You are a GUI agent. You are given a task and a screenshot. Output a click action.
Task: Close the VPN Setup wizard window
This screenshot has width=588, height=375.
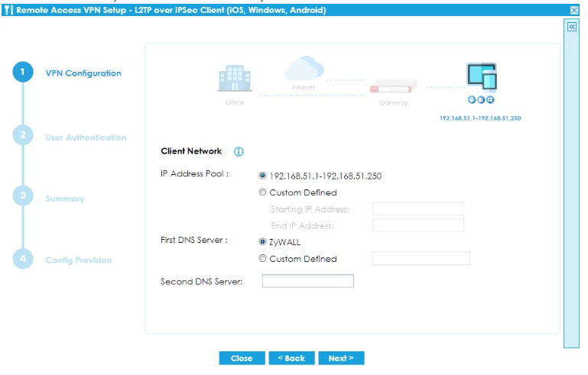tap(574, 10)
